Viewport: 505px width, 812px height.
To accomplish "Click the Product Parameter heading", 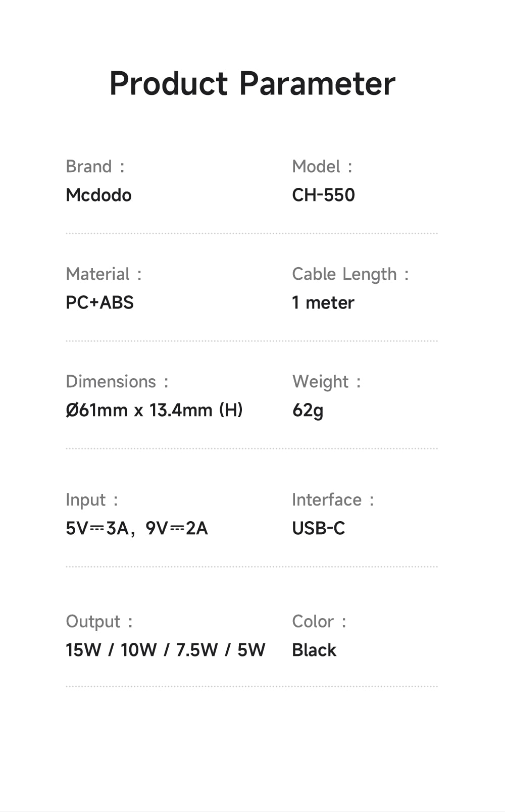I will tap(252, 83).
